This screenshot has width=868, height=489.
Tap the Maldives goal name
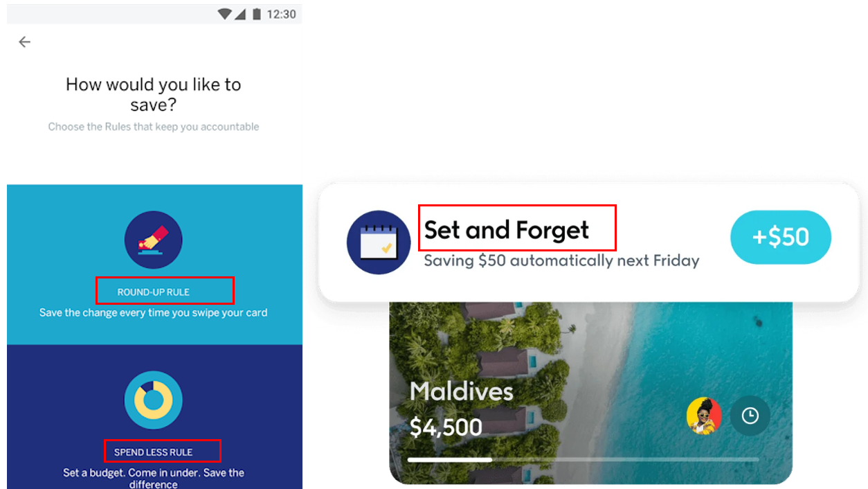[x=461, y=391]
